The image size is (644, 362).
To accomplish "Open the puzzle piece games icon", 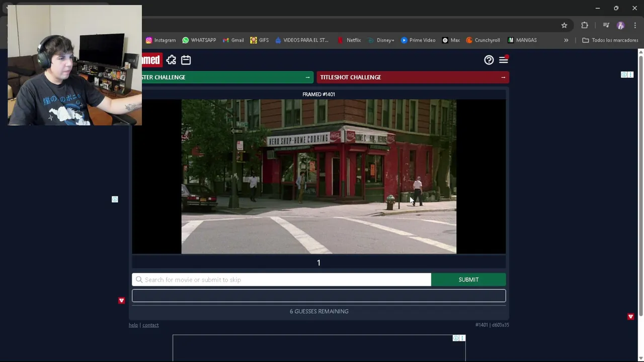I will pos(171,60).
